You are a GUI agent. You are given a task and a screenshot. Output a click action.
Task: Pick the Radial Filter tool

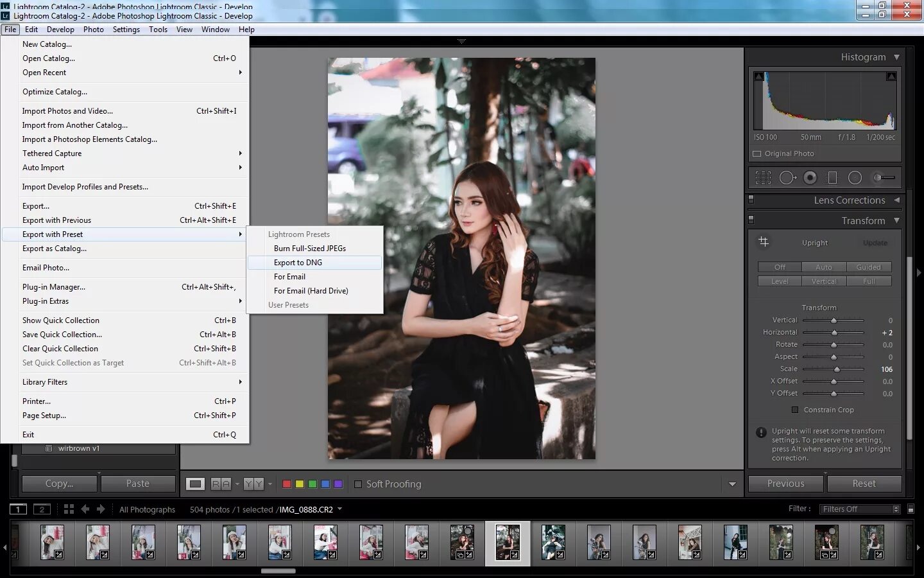coord(855,178)
